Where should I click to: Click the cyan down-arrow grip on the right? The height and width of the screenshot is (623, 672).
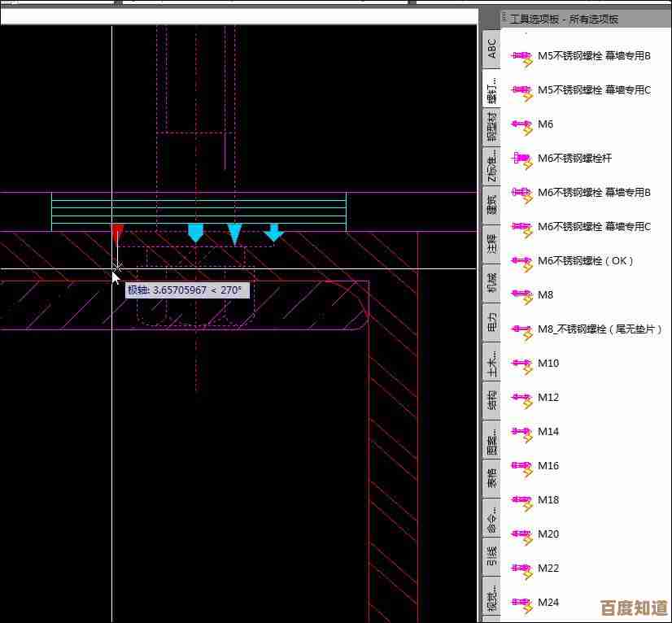click(x=274, y=233)
